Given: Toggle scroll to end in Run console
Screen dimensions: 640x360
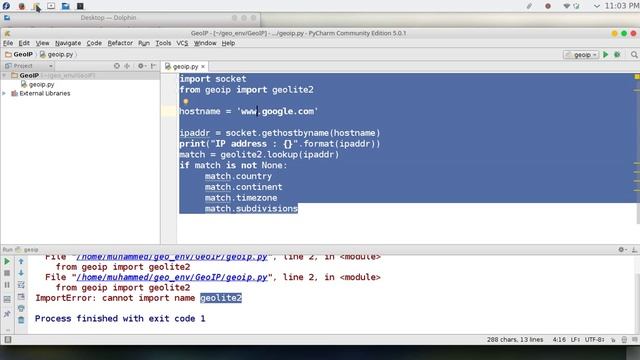Looking at the screenshot, I should (x=21, y=297).
